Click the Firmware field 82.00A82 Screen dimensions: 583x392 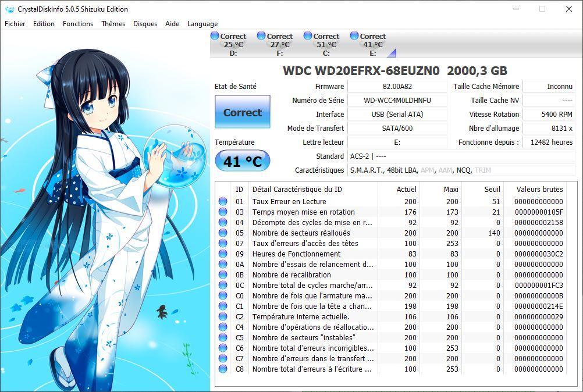397,86
